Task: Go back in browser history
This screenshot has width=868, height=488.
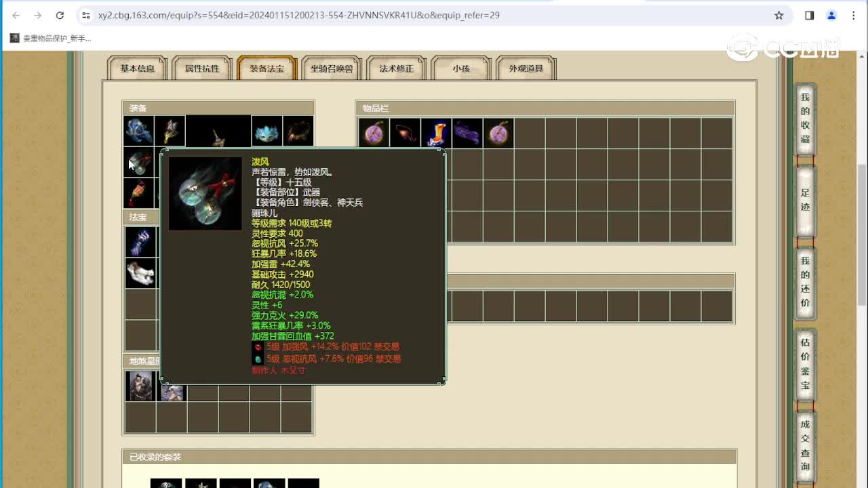Action: click(16, 15)
